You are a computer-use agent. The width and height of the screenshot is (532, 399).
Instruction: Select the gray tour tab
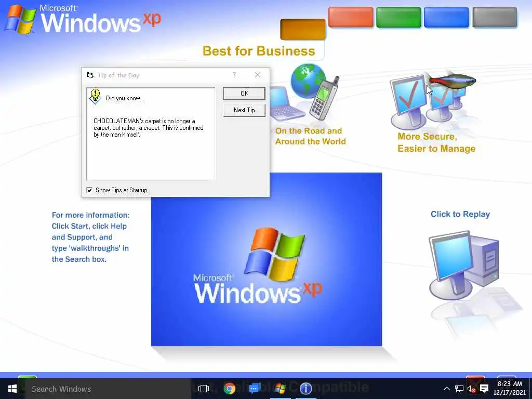pos(495,17)
